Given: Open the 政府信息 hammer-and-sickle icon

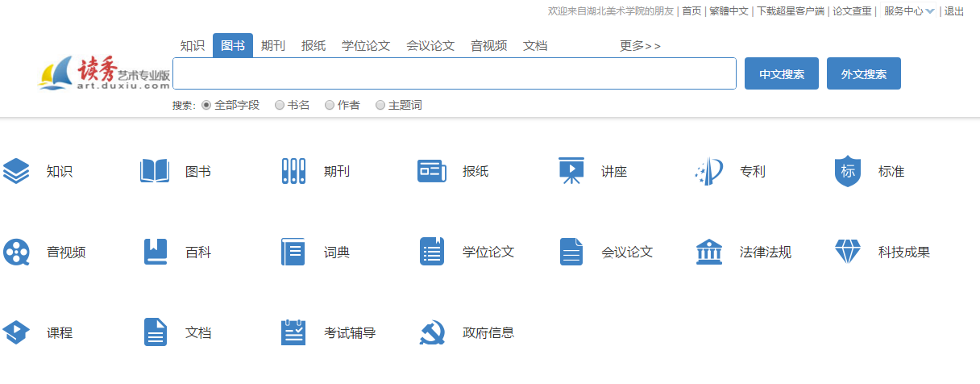Looking at the screenshot, I should [x=433, y=332].
